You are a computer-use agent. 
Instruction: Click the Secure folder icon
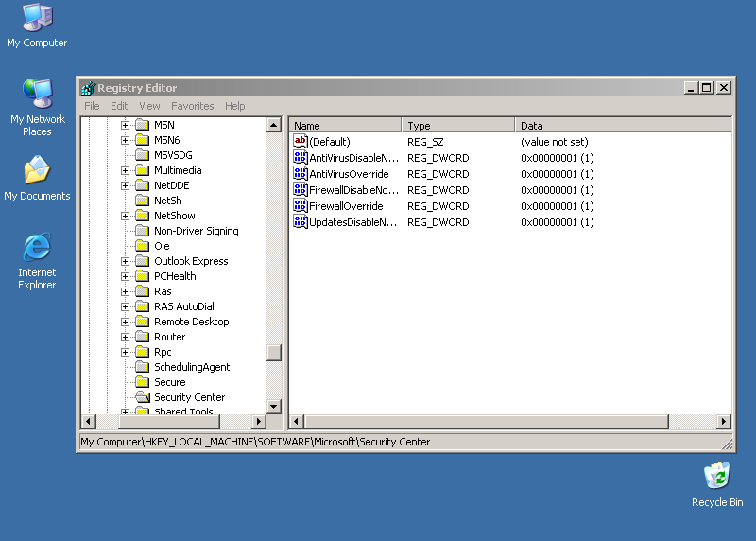143,382
